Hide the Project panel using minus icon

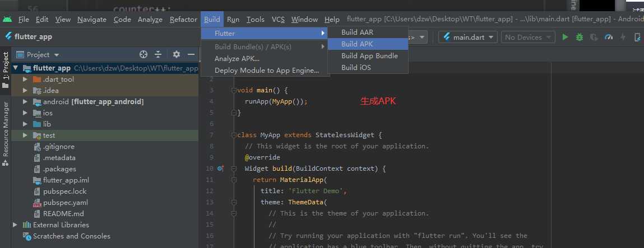coord(191,54)
